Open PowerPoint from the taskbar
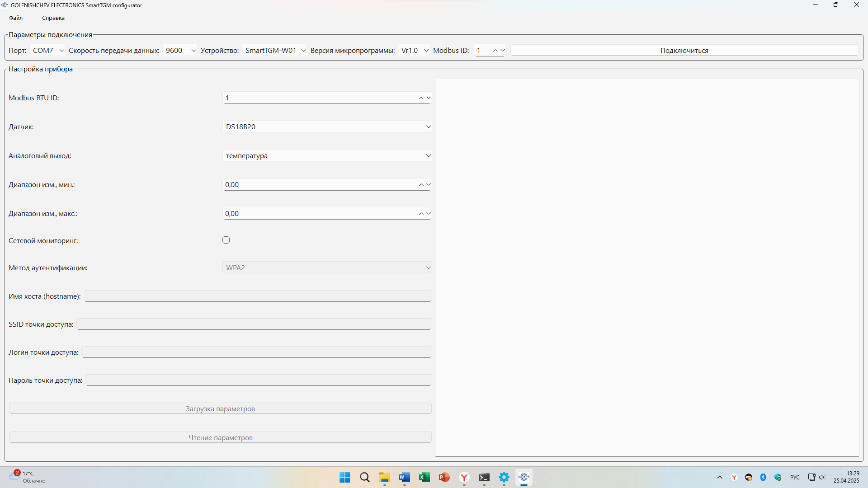This screenshot has height=488, width=868. pos(444,477)
